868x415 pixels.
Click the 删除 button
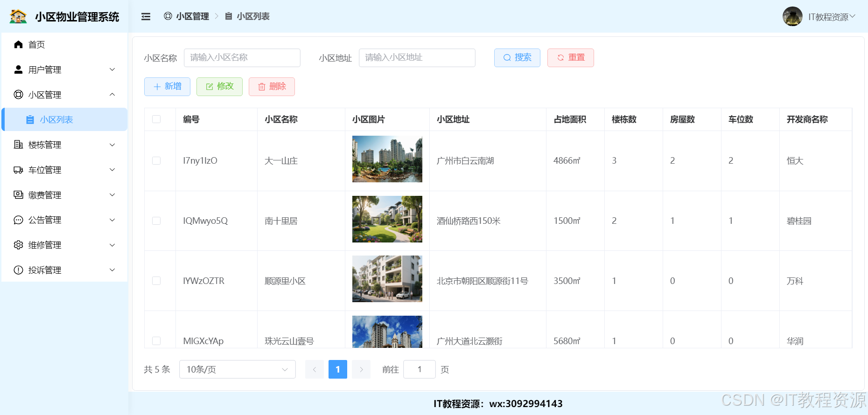click(x=272, y=87)
